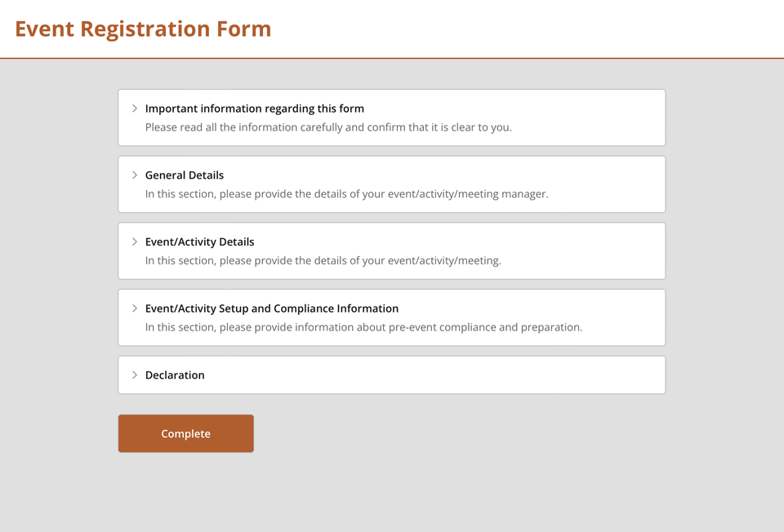Expand the Important information regarding this form section
Screen dimensions: 784x532
pyautogui.click(x=254, y=109)
